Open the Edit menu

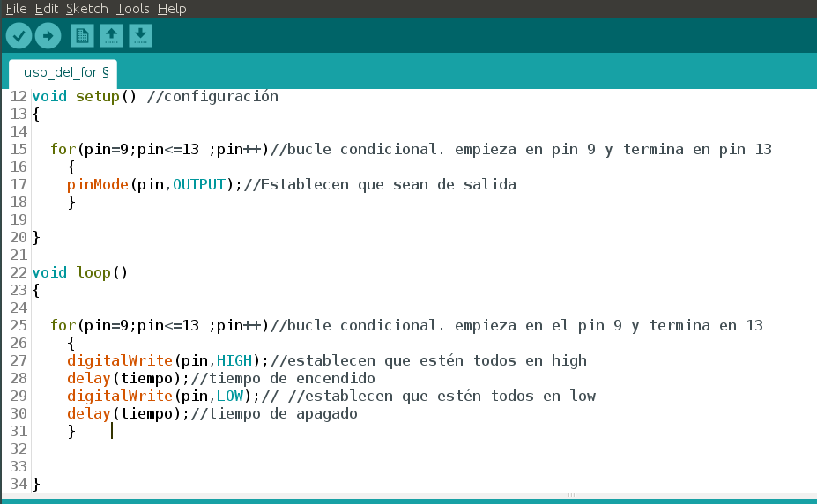pyautogui.click(x=47, y=9)
